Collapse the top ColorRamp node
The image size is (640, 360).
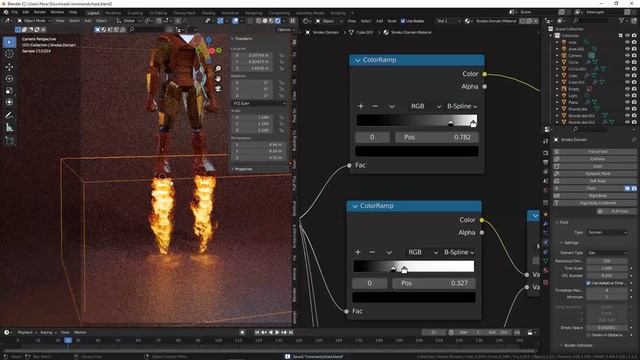[358, 60]
